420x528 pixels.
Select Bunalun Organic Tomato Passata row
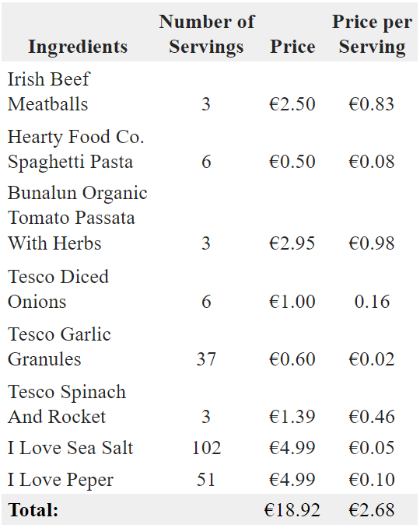point(209,219)
